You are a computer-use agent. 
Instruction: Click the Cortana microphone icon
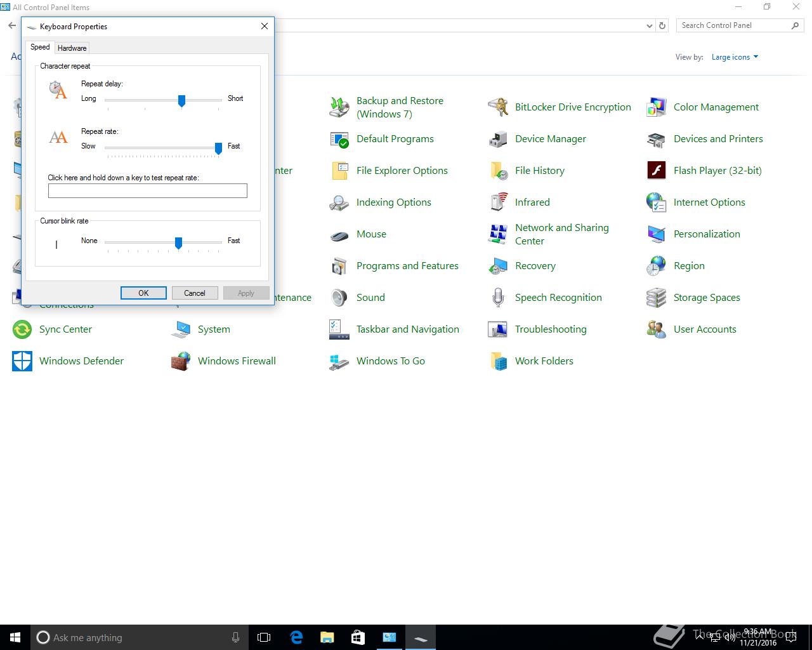click(x=236, y=637)
